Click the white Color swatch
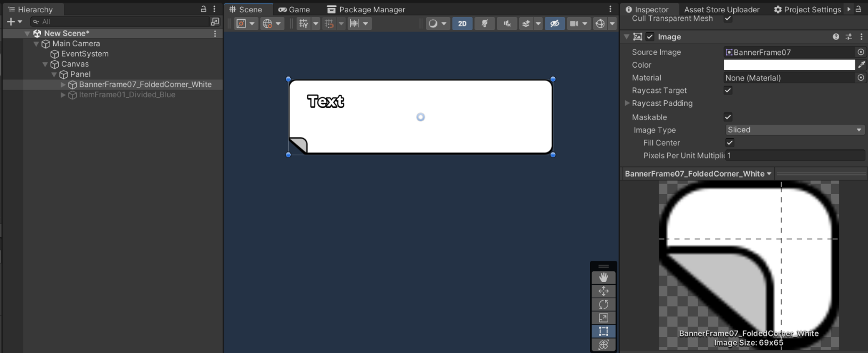This screenshot has width=868, height=353. pyautogui.click(x=789, y=65)
